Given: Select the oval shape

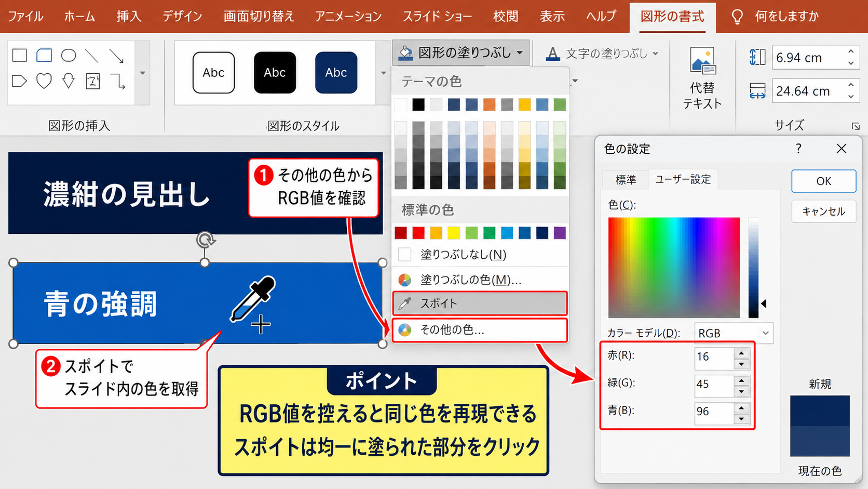Looking at the screenshot, I should tap(69, 55).
